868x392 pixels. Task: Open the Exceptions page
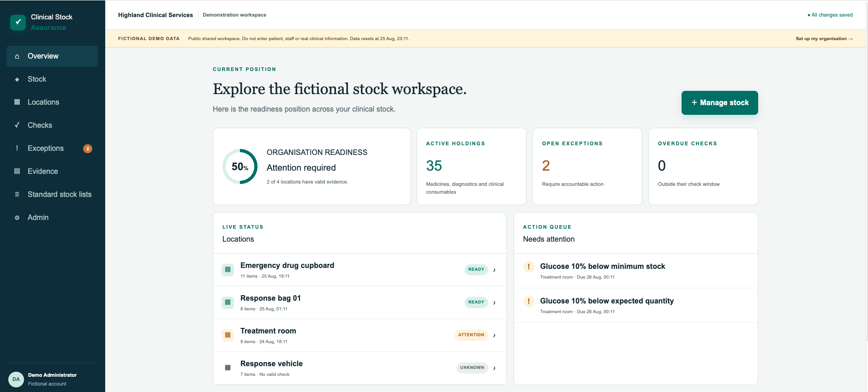pyautogui.click(x=52, y=148)
